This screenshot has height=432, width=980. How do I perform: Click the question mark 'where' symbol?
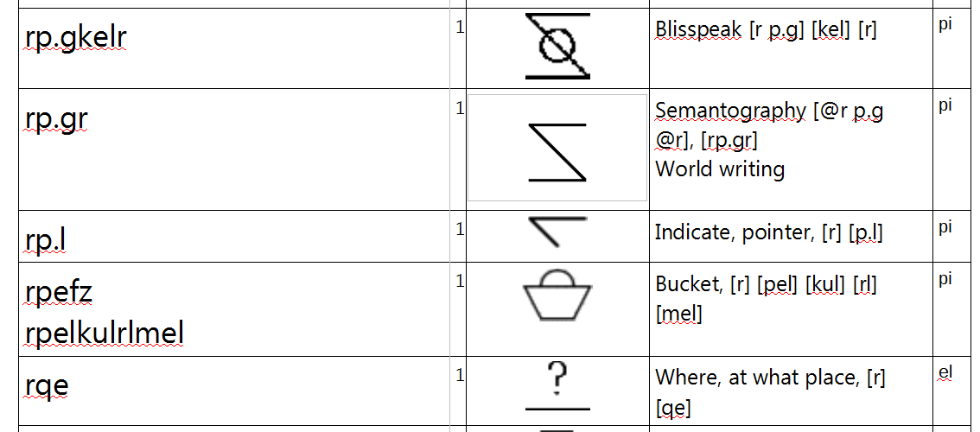[x=557, y=387]
